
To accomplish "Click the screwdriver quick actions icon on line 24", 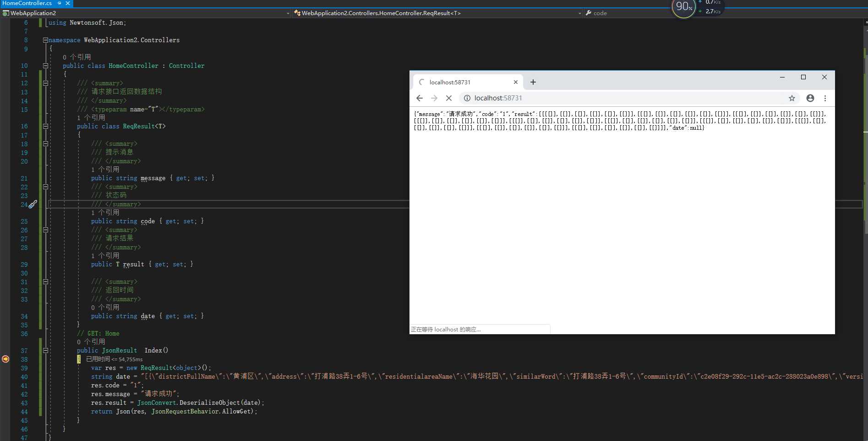I will pos(33,204).
